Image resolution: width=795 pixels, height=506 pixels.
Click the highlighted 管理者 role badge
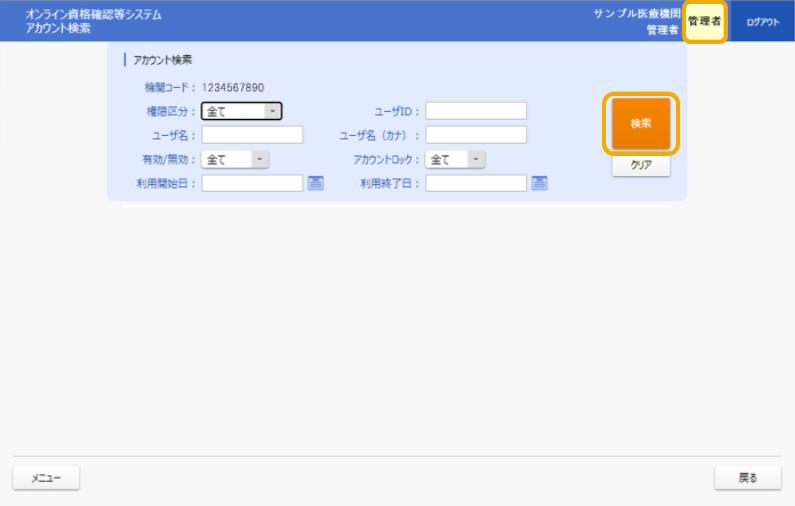[x=704, y=21]
